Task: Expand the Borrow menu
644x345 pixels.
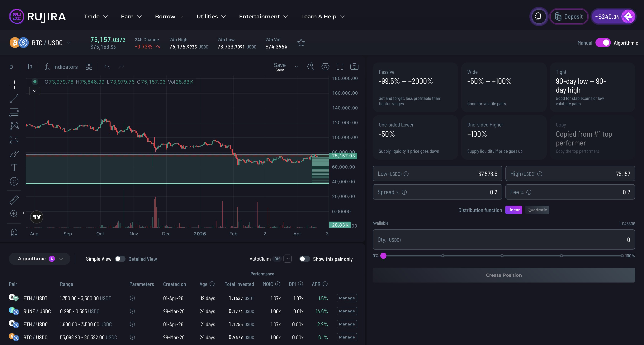Action: 169,16
